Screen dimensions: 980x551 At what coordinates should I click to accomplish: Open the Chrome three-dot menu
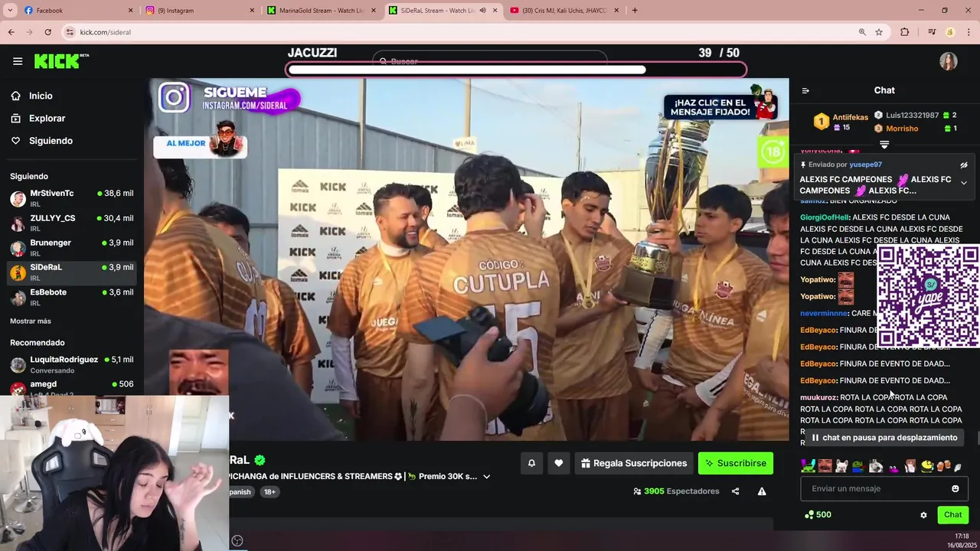pos(969,32)
